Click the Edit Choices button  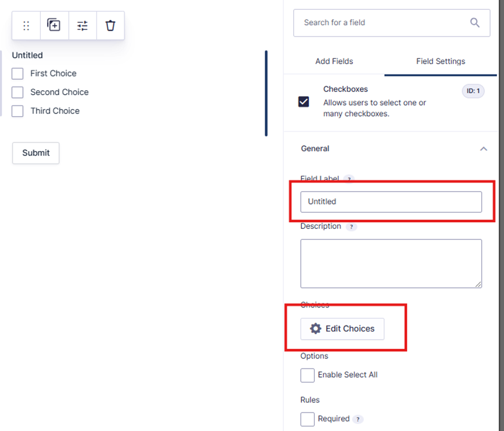coord(342,329)
